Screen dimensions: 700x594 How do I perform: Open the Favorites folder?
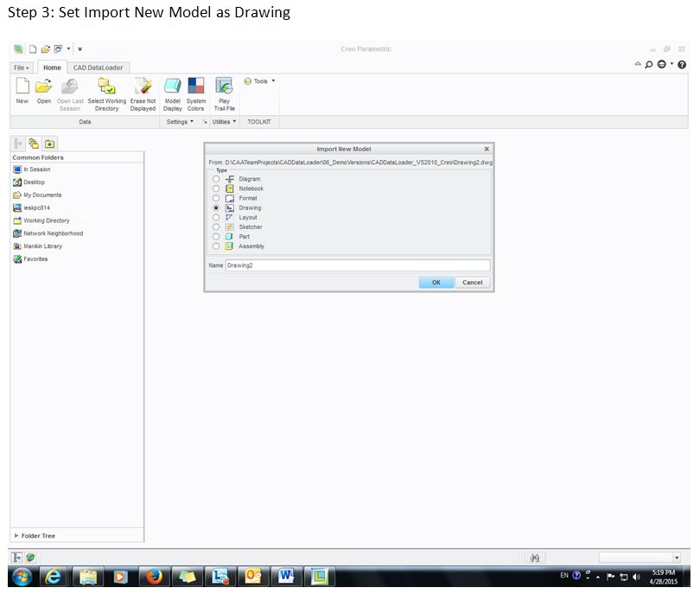coord(30,259)
